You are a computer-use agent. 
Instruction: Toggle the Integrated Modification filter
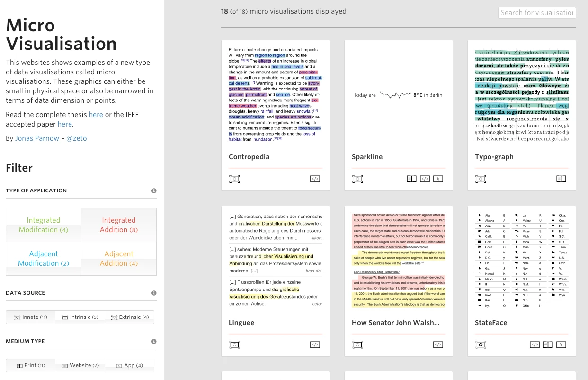44,225
